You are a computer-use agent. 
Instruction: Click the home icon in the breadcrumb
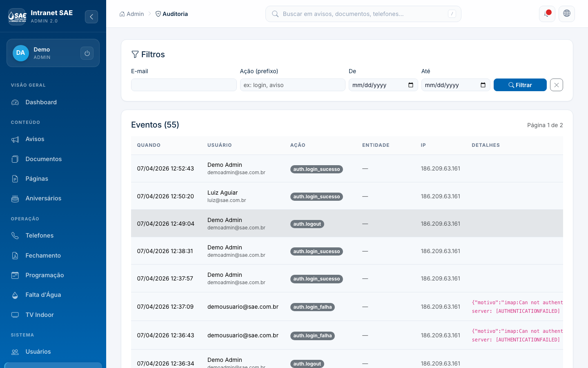coord(122,14)
